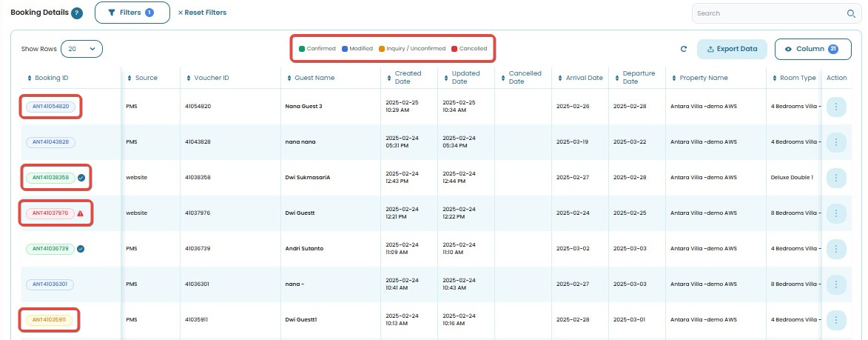The image size is (868, 340).
Task: Open the Booking Details help question mark icon
Action: [77, 13]
